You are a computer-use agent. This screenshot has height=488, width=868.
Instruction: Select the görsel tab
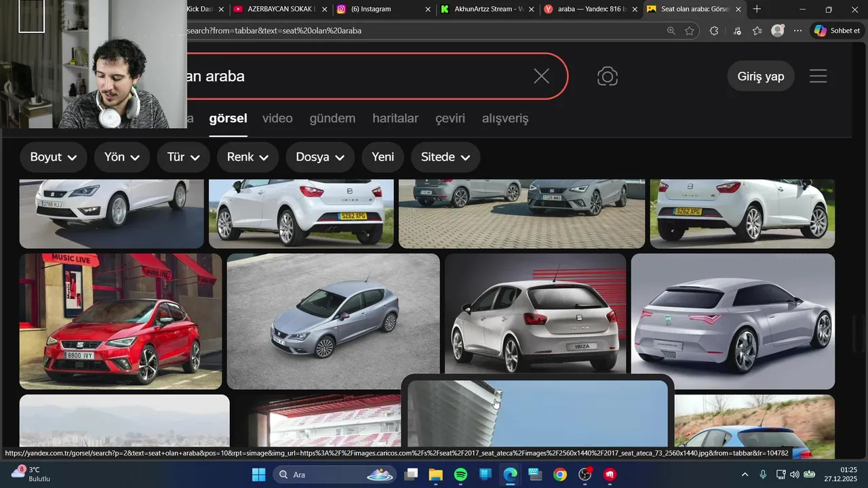tap(228, 118)
